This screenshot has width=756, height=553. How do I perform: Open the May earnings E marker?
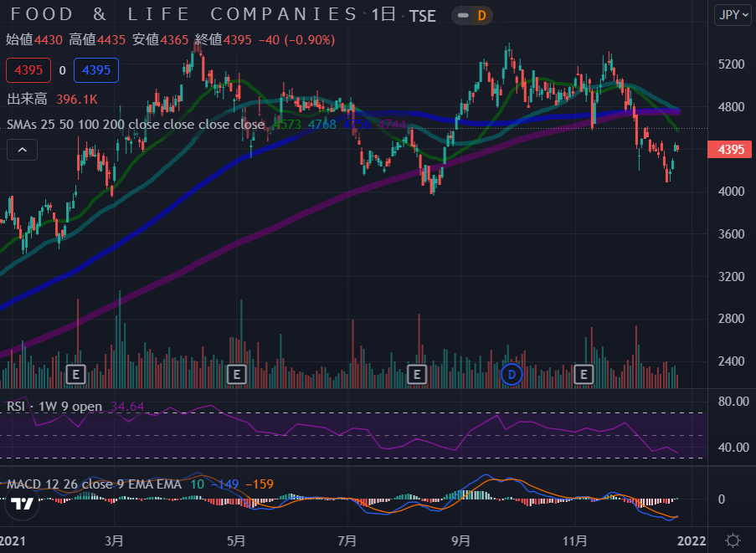[237, 374]
